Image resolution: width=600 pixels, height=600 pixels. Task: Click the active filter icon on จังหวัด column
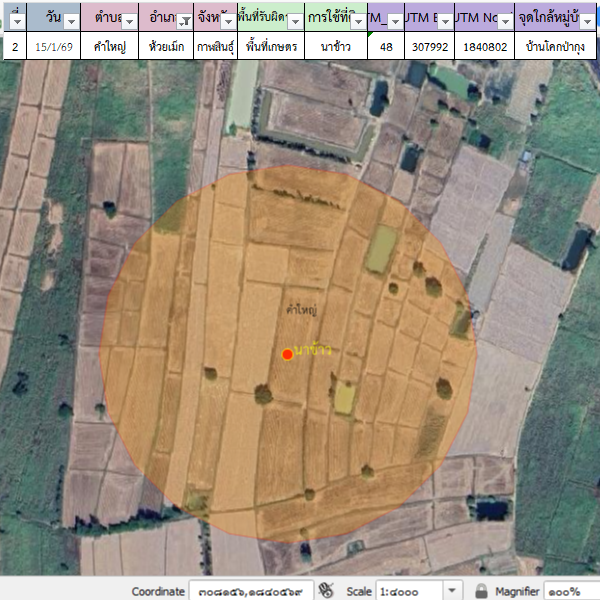pyautogui.click(x=227, y=21)
